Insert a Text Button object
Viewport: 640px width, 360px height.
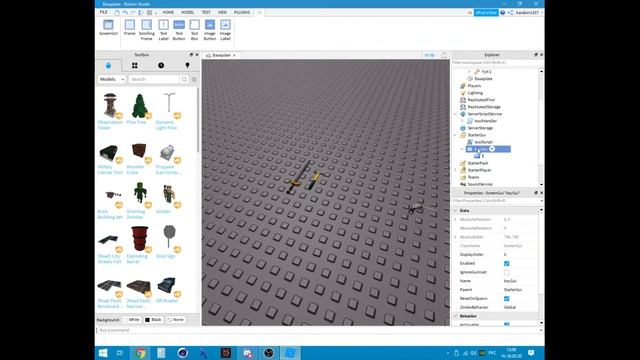click(x=179, y=30)
